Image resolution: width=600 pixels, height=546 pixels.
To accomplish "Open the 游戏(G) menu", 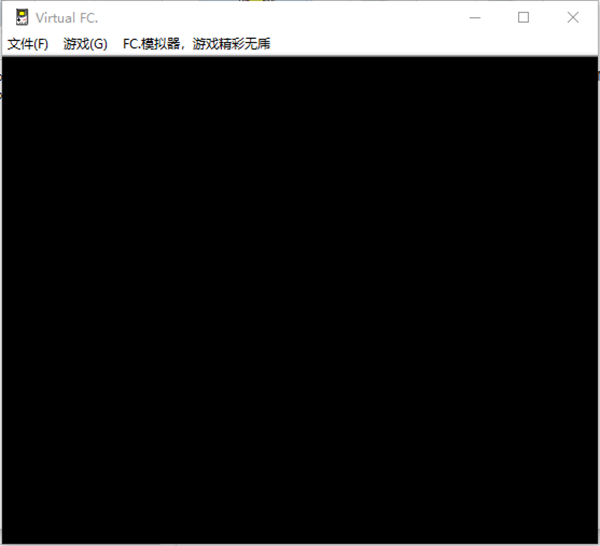I will [85, 44].
